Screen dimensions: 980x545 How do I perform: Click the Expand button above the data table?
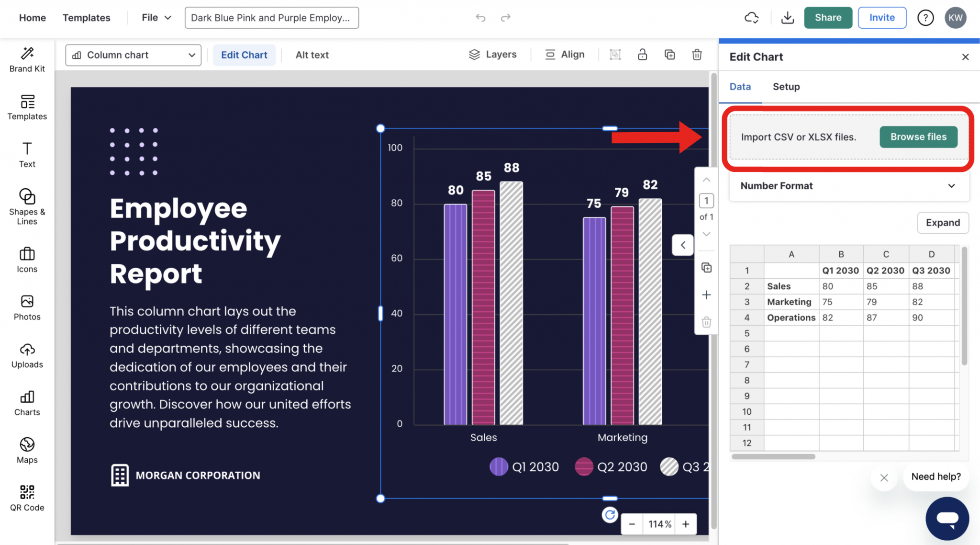tap(942, 223)
